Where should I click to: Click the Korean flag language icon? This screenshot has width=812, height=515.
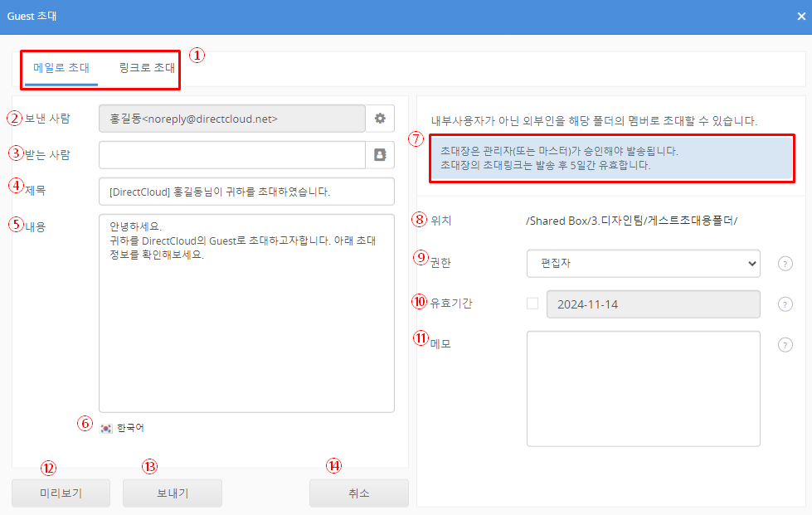pyautogui.click(x=106, y=428)
